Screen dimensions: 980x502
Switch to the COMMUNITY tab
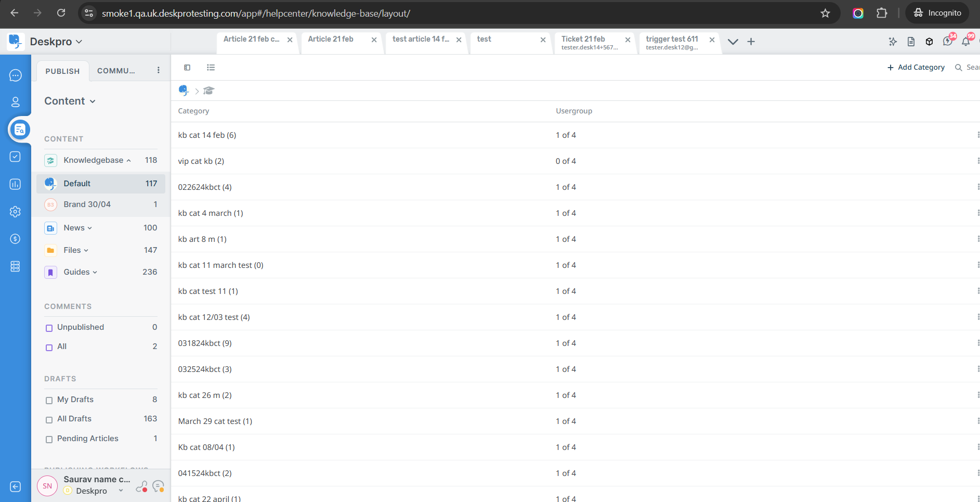click(115, 71)
